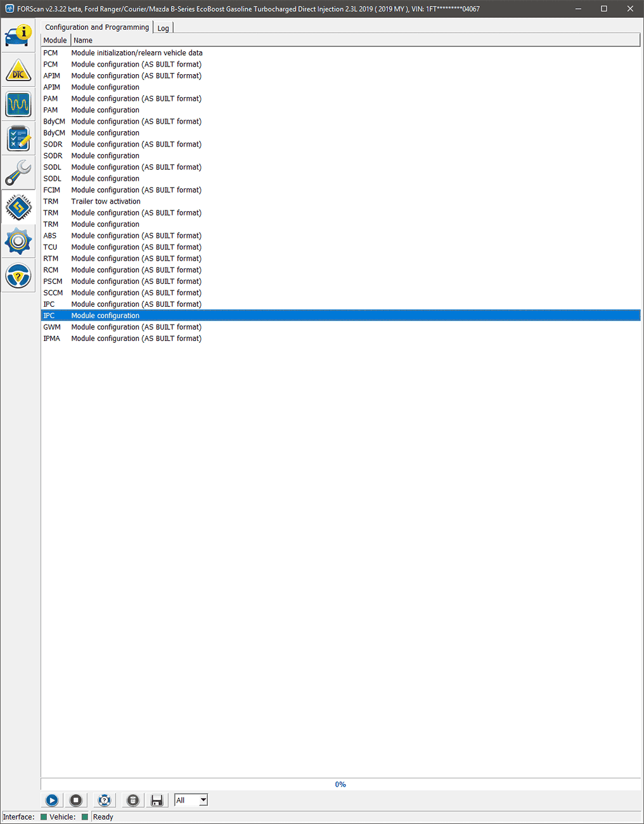Viewport: 644px width, 824px height.
Task: Select the Configuration and Programming tab
Action: point(97,27)
